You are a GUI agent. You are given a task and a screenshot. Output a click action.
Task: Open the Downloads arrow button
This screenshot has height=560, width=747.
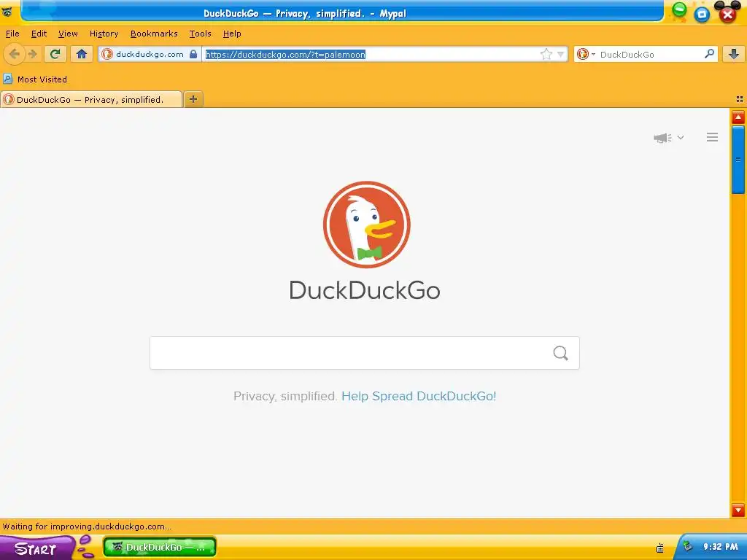point(734,54)
